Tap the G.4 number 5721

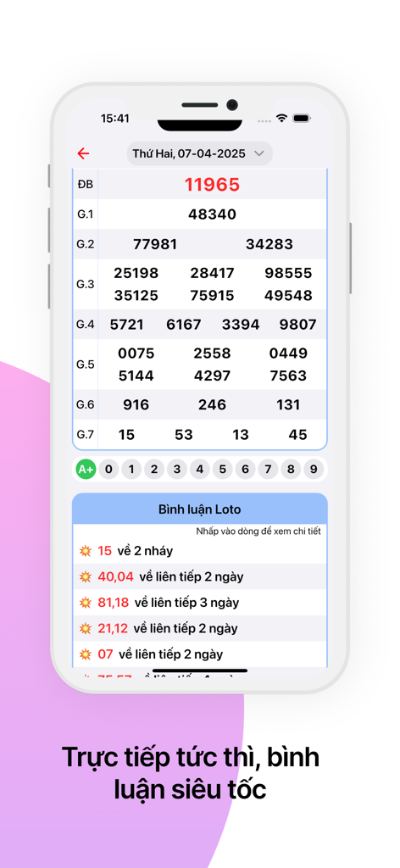pos(126,325)
